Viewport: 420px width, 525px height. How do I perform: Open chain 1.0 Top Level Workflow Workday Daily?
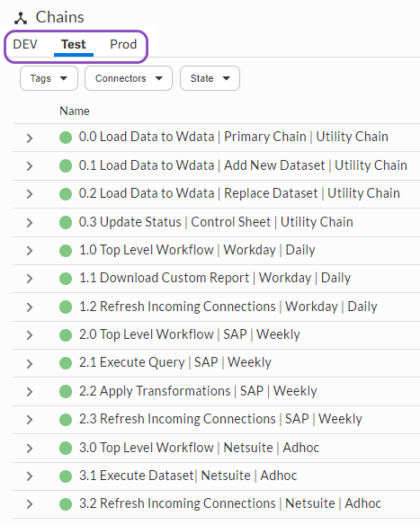(197, 250)
